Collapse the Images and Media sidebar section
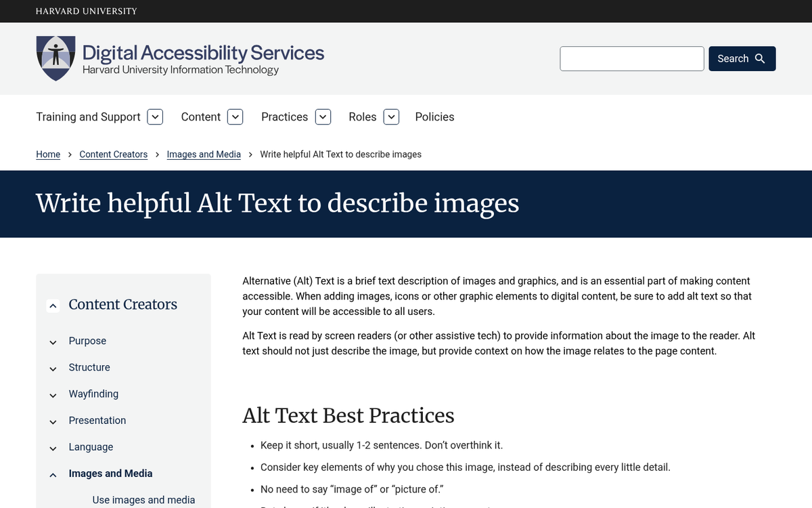 pos(53,474)
